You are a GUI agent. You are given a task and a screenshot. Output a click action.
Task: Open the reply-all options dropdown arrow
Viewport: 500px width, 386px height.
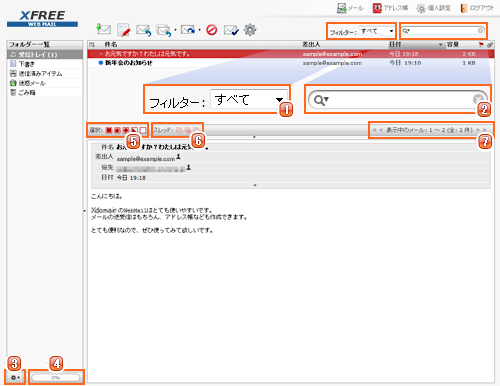176,30
